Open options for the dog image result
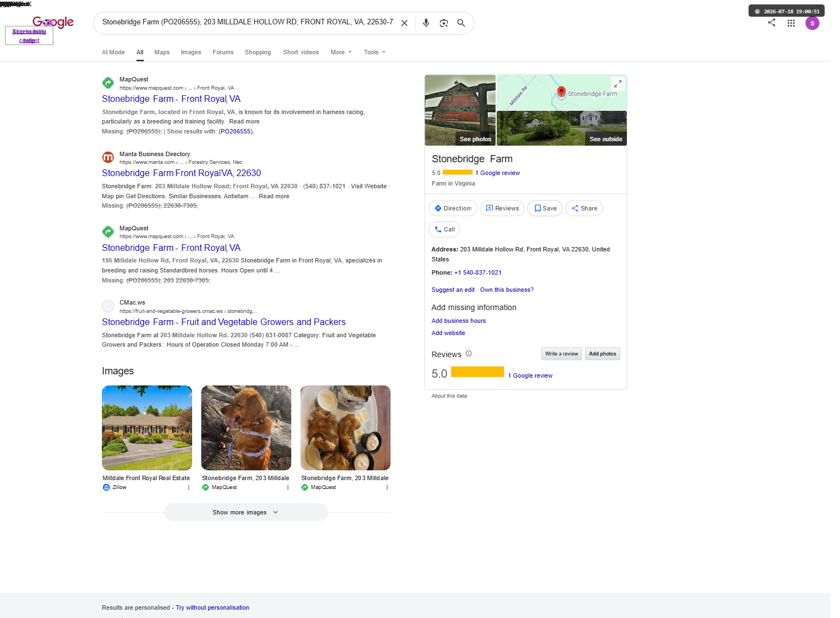 click(x=288, y=488)
